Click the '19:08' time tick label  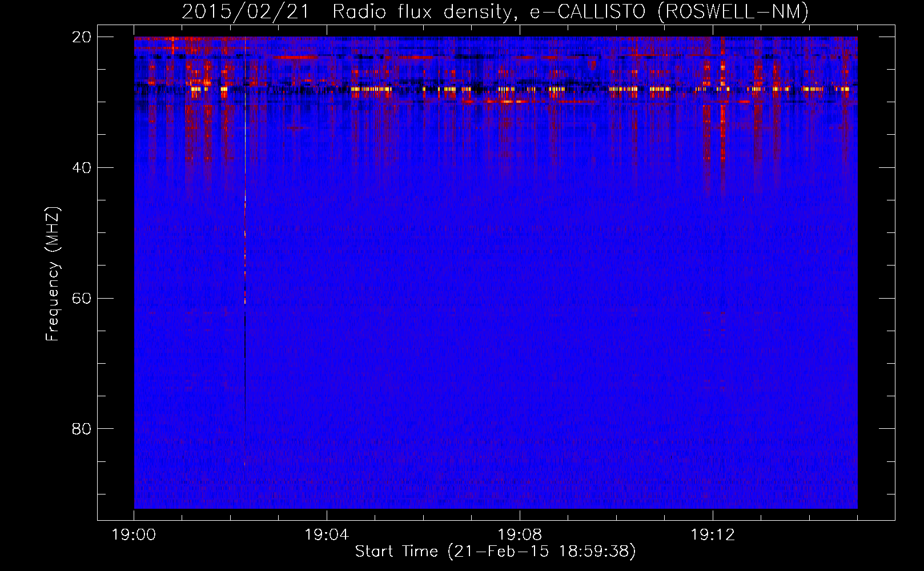click(x=520, y=535)
